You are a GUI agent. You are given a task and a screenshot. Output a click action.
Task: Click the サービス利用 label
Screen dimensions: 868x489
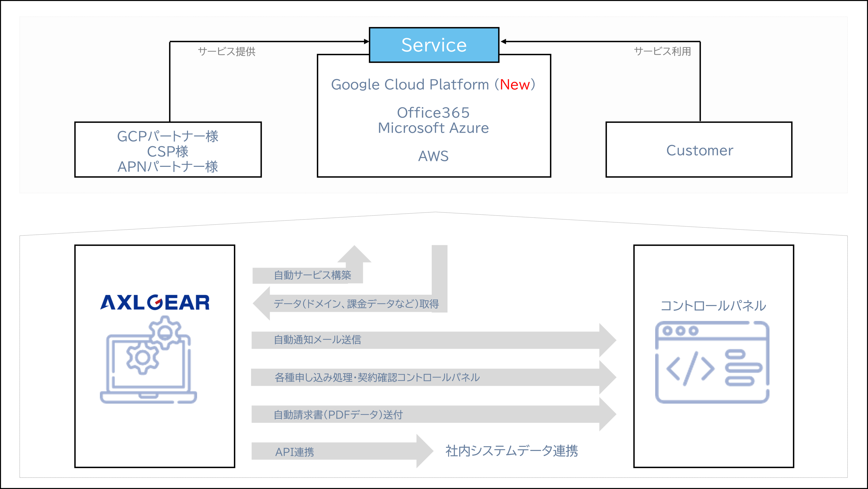pos(662,51)
